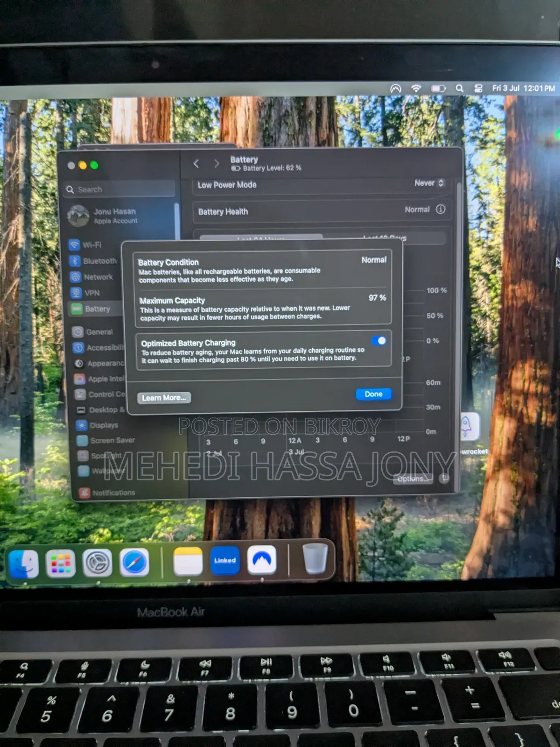This screenshot has width=560, height=747.
Task: Click help button beside Options
Action: click(444, 478)
